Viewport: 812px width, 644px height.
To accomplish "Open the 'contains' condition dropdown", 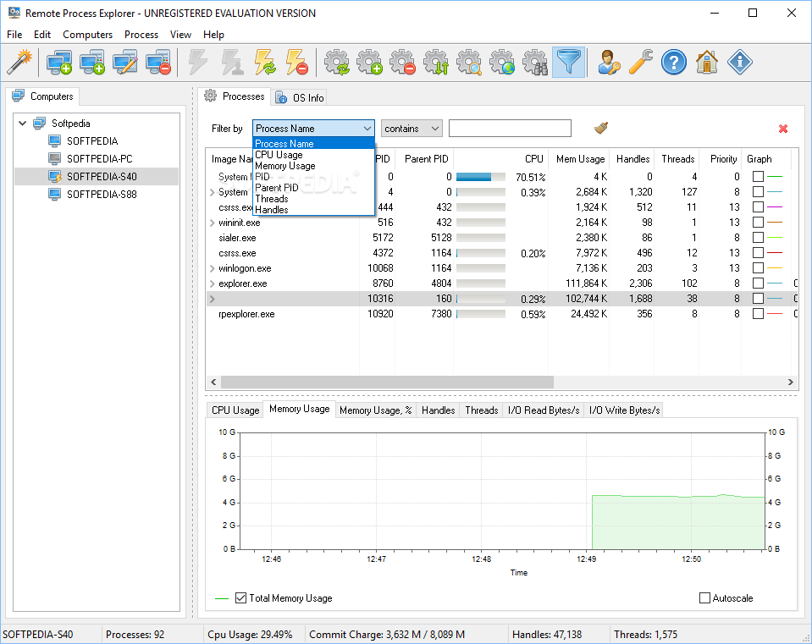I will tap(412, 129).
